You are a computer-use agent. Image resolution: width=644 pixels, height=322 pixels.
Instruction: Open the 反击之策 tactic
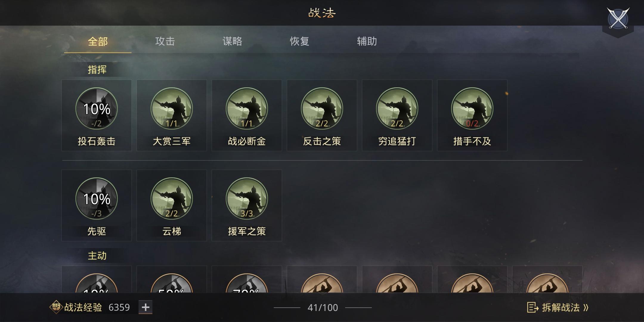pos(322,115)
